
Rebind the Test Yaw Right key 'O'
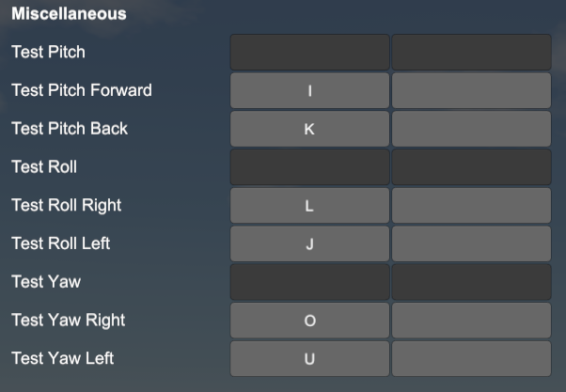point(309,321)
